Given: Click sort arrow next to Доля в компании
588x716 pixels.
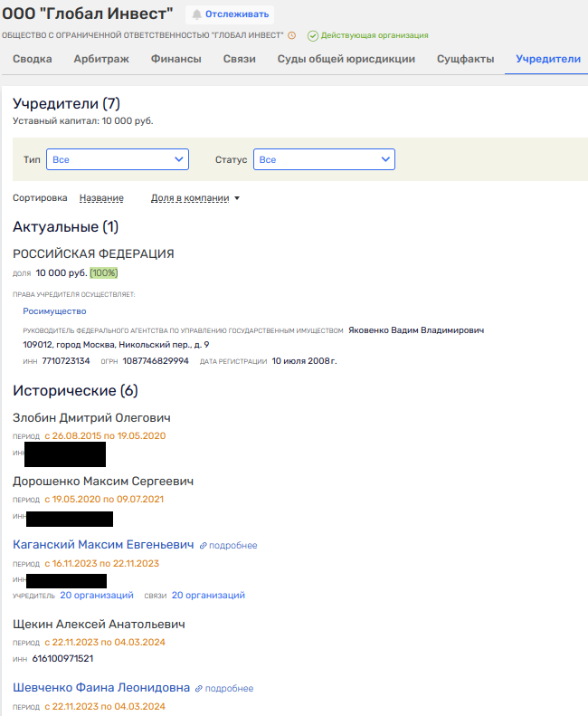Looking at the screenshot, I should coord(237,198).
